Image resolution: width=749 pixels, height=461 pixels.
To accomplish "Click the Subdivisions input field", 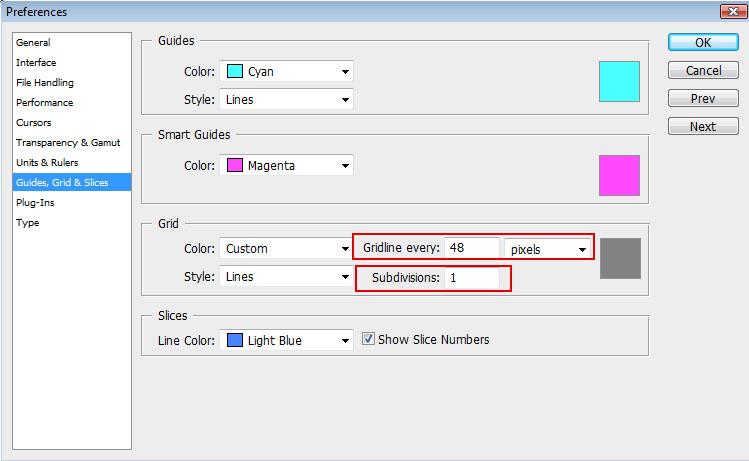I will pyautogui.click(x=473, y=277).
